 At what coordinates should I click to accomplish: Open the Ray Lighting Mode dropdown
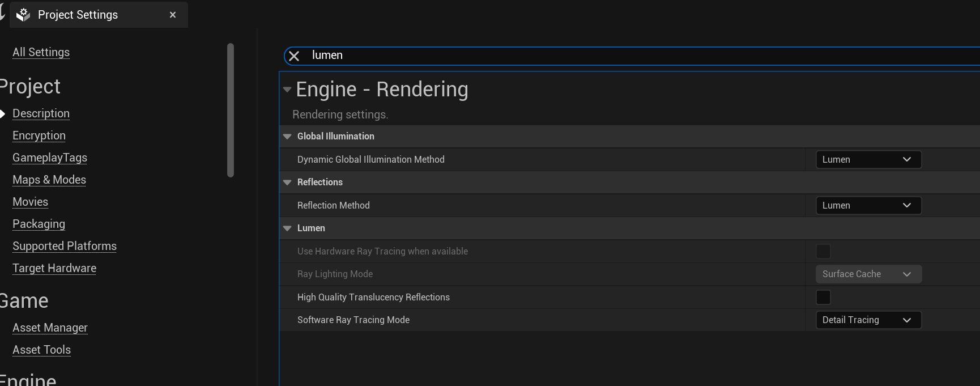click(x=868, y=274)
